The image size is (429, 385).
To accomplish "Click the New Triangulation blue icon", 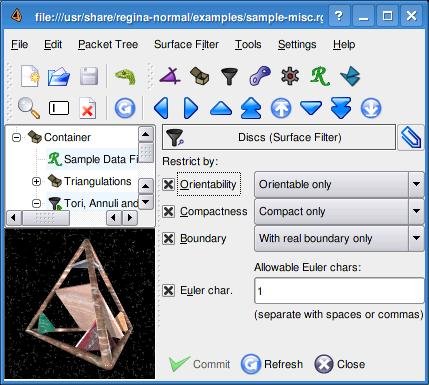I will point(350,76).
